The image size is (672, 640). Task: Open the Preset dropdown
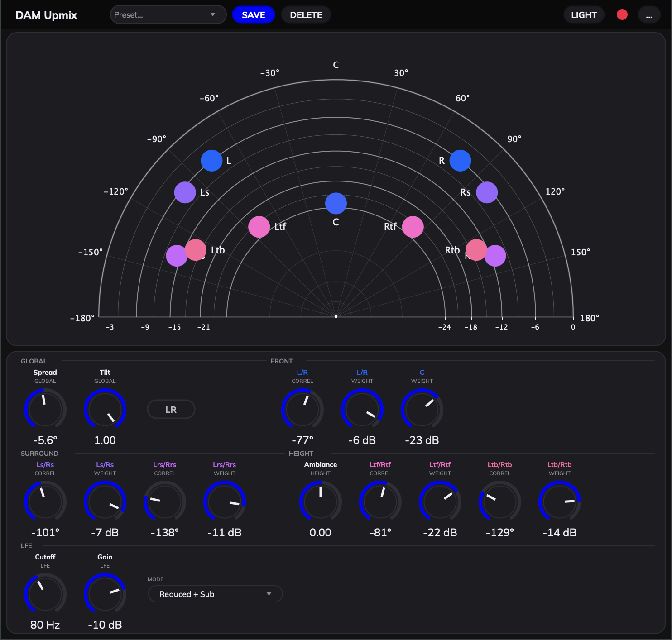click(x=168, y=15)
